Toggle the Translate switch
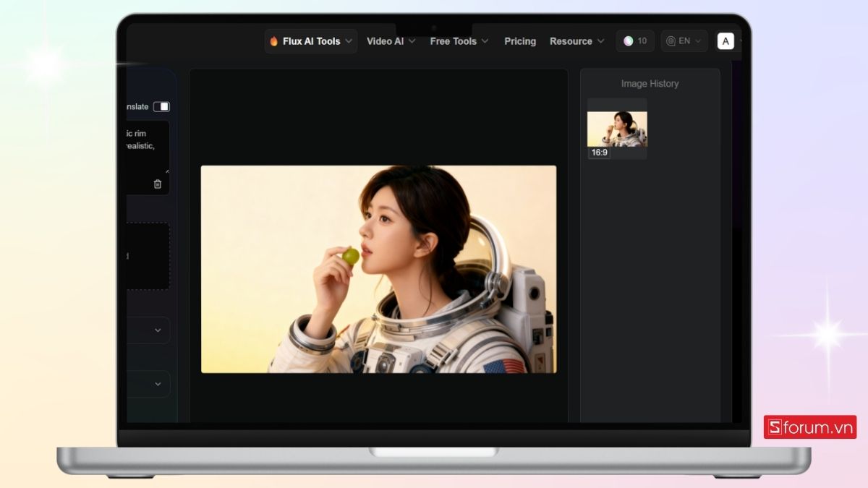Image resolution: width=868 pixels, height=488 pixels. point(161,107)
